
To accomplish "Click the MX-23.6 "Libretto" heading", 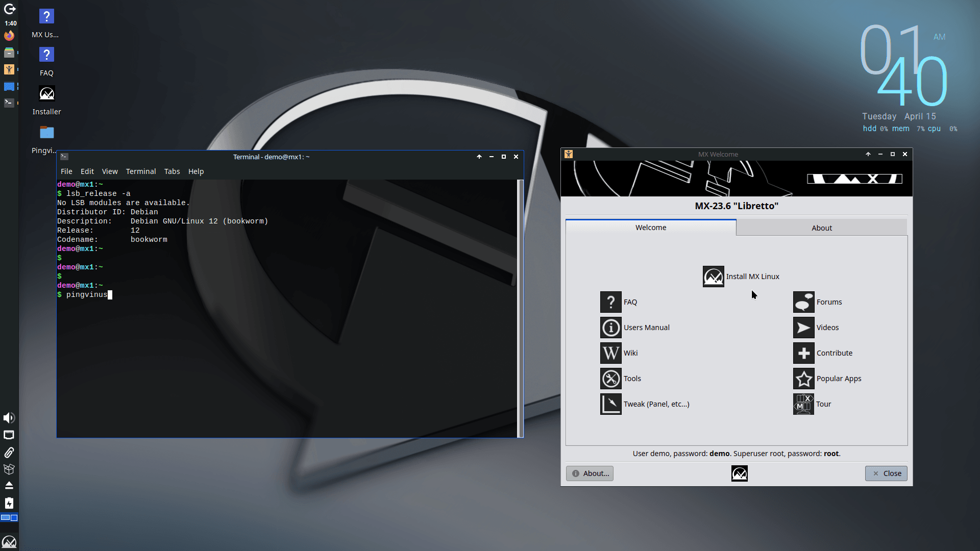I will coord(737,206).
